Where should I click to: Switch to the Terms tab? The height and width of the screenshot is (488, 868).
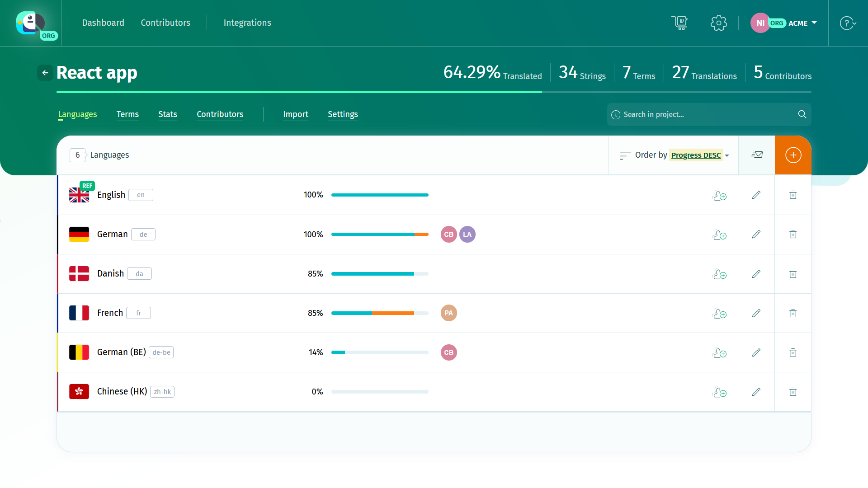[127, 114]
